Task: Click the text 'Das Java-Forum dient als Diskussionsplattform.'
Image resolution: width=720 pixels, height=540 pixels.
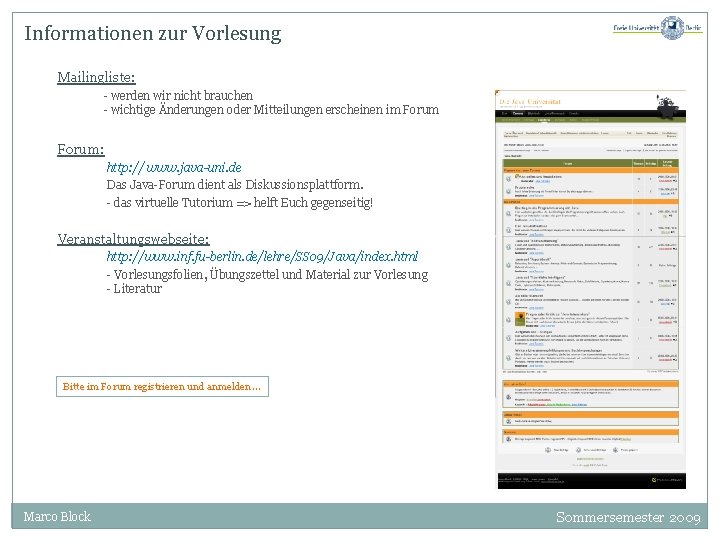Action: tap(235, 185)
